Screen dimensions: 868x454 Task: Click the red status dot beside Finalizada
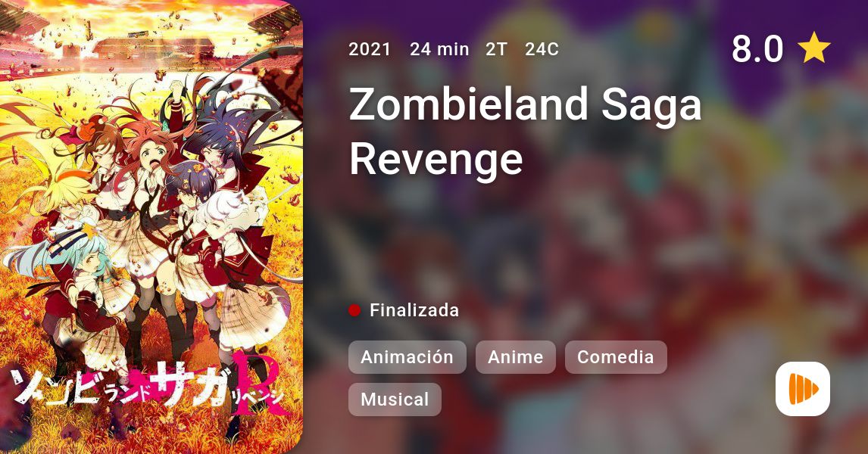point(354,310)
